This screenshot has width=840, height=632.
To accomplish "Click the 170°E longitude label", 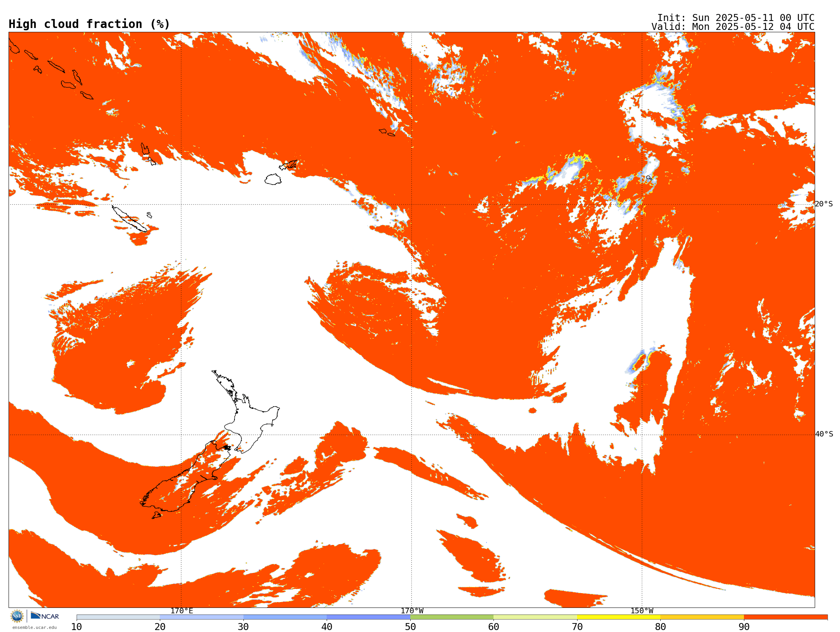I will (x=182, y=611).
